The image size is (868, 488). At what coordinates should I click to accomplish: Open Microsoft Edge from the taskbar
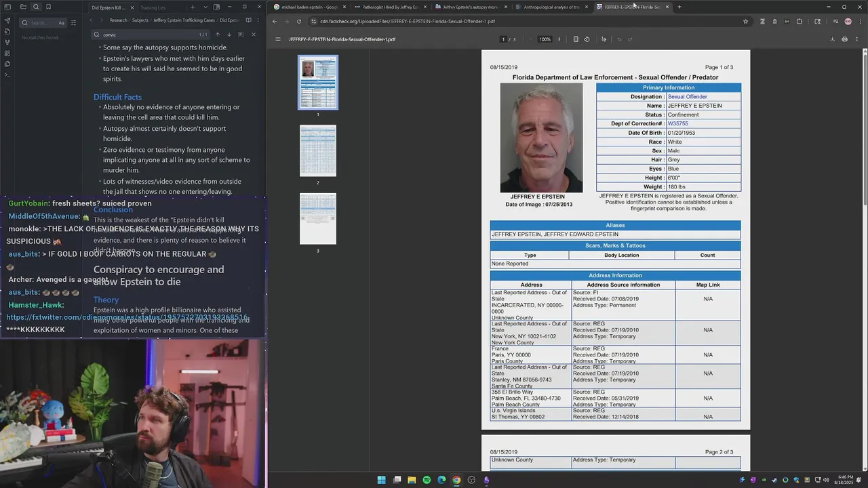pyautogui.click(x=441, y=480)
